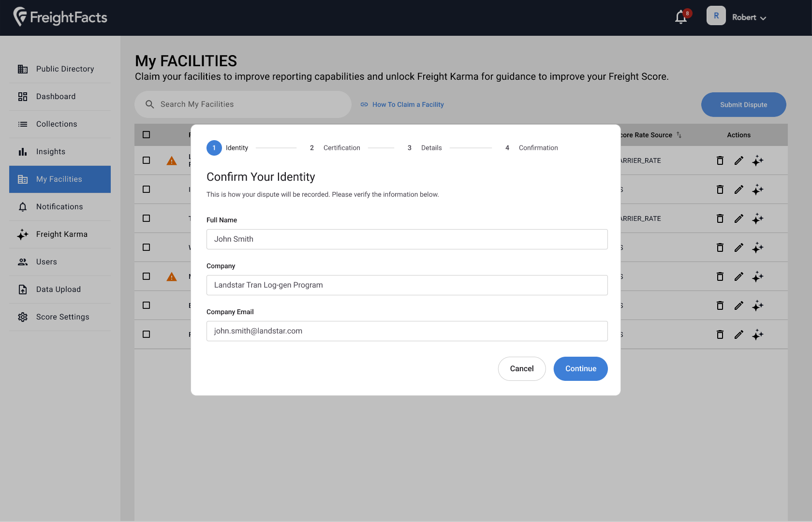The height and width of the screenshot is (522, 812).
Task: Select the fourth facility row checkbox
Action: (x=147, y=247)
